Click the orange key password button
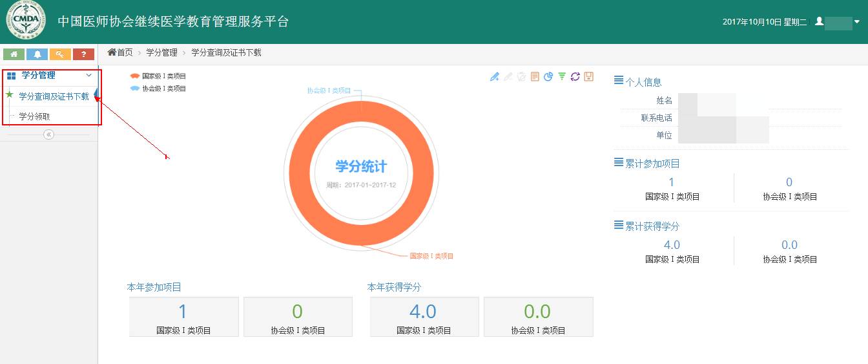The height and width of the screenshot is (364, 868). tap(60, 54)
